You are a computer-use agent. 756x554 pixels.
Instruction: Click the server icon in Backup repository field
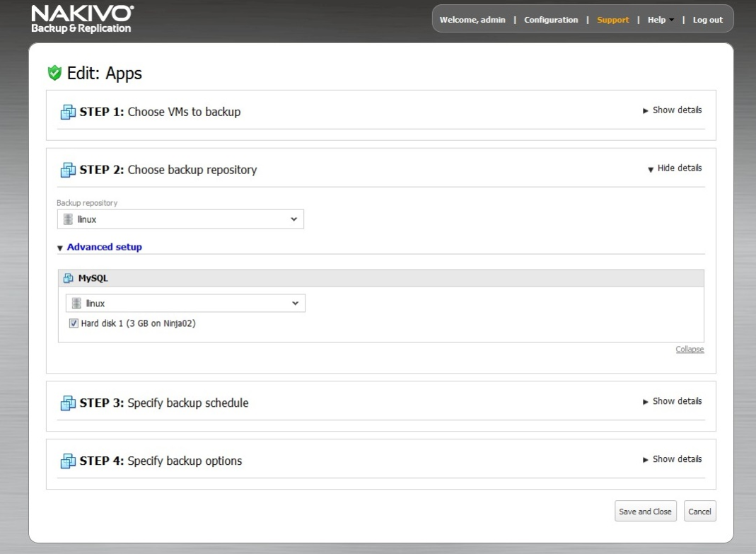[68, 219]
